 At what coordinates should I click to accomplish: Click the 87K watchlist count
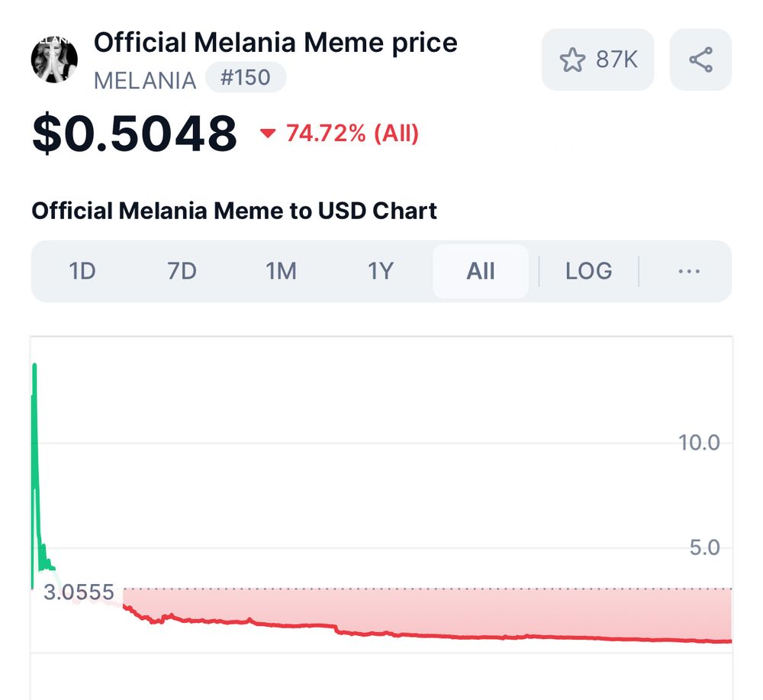(617, 60)
